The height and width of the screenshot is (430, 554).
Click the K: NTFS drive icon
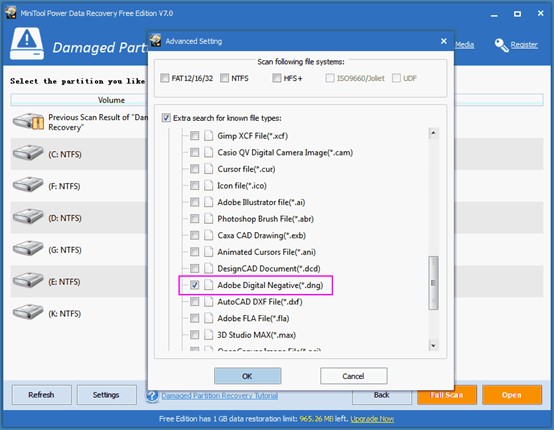tap(28, 312)
